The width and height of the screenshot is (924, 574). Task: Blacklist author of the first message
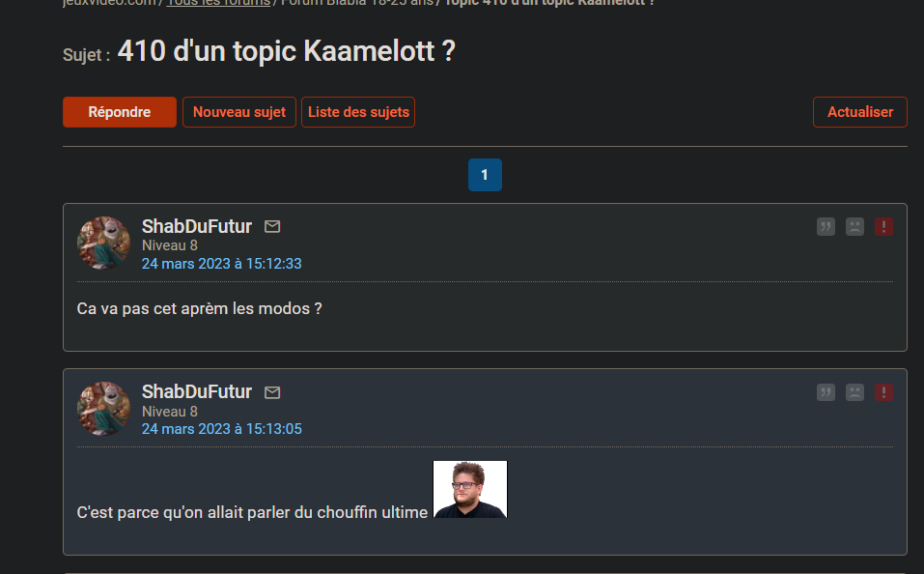[854, 227]
